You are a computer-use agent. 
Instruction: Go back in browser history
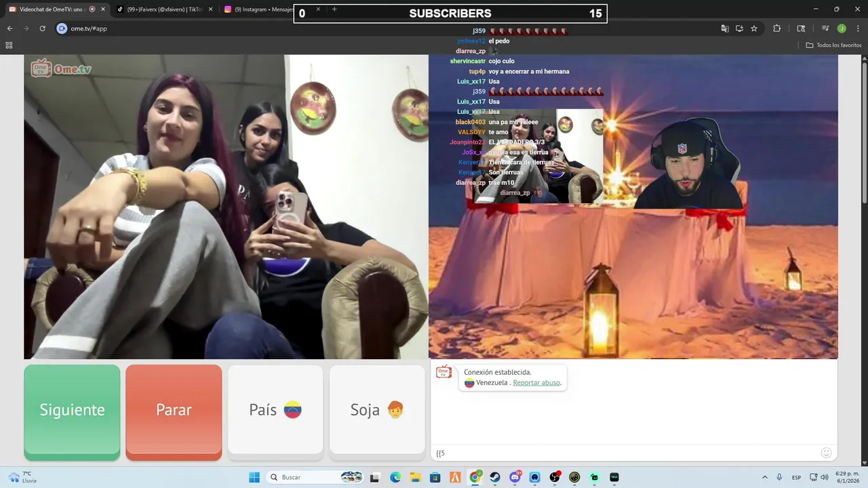click(9, 28)
